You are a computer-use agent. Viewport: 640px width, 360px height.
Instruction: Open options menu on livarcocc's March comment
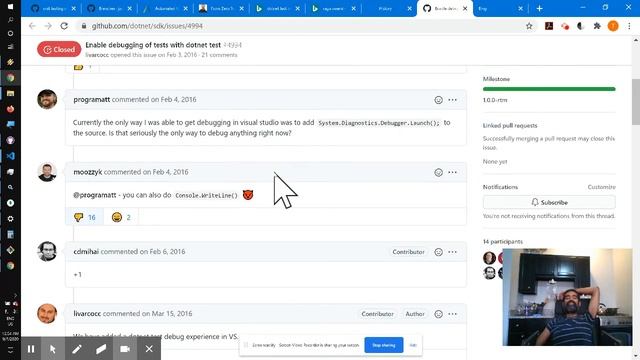coord(453,314)
